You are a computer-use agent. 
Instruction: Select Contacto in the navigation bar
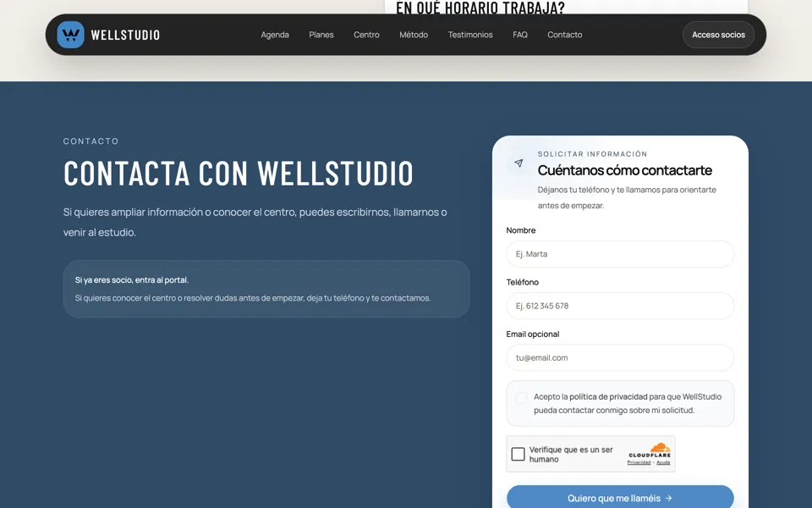click(564, 35)
